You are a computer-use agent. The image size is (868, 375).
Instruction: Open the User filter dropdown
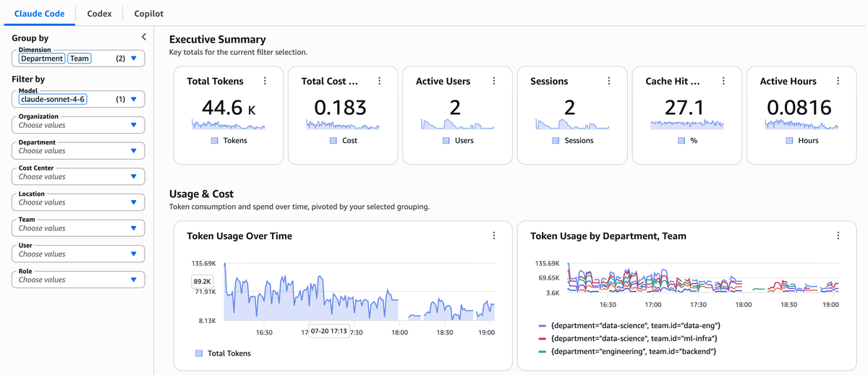[78, 254]
